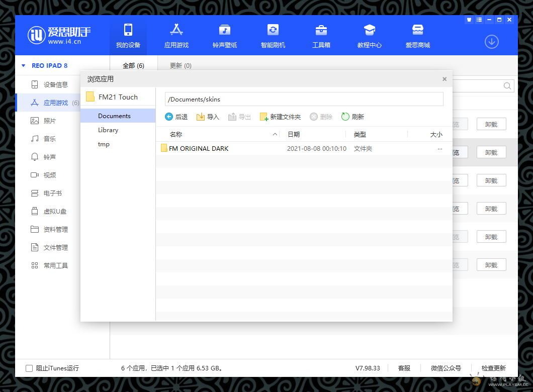Click the download manager arrow icon

(491, 42)
